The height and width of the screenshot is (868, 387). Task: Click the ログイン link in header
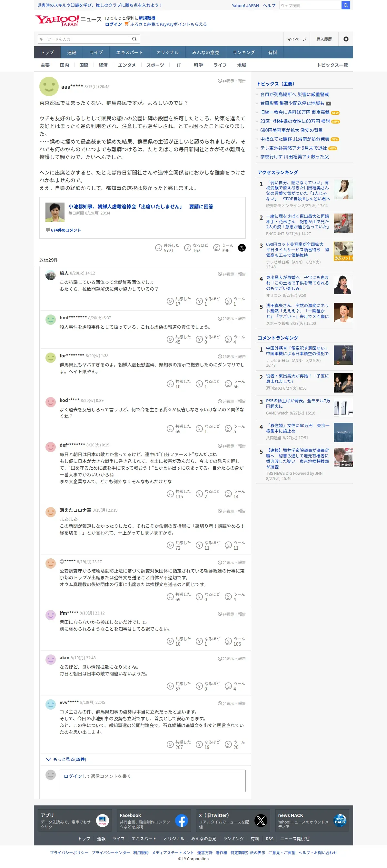click(x=114, y=24)
